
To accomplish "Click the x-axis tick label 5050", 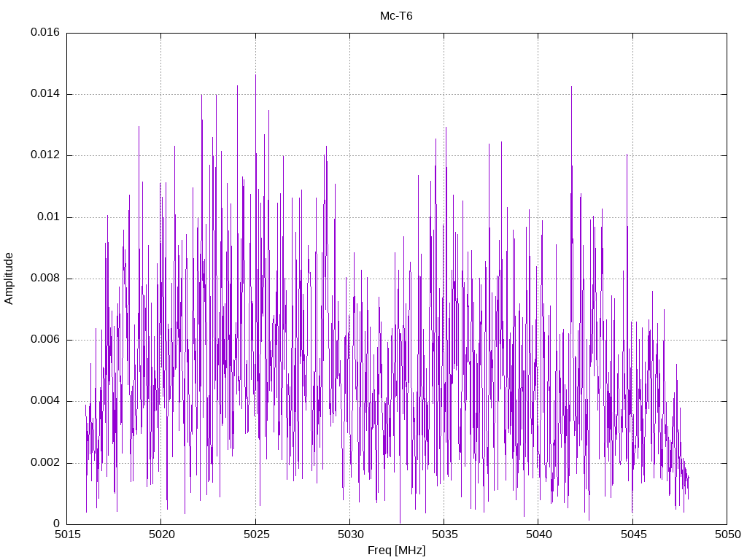I will 727,534.
